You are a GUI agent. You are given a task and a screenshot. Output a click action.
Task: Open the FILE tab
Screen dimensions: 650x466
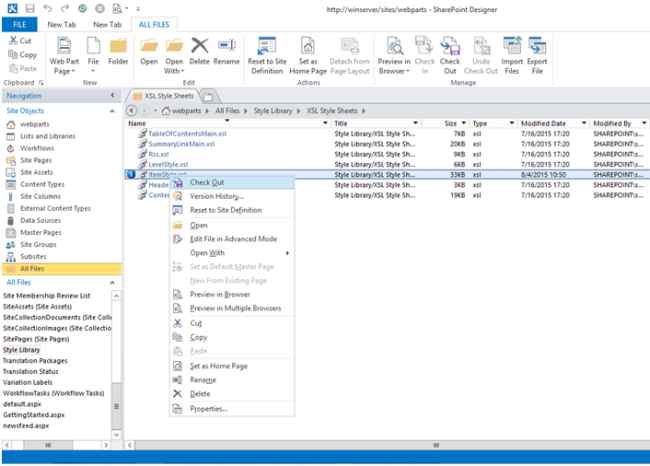[x=19, y=22]
